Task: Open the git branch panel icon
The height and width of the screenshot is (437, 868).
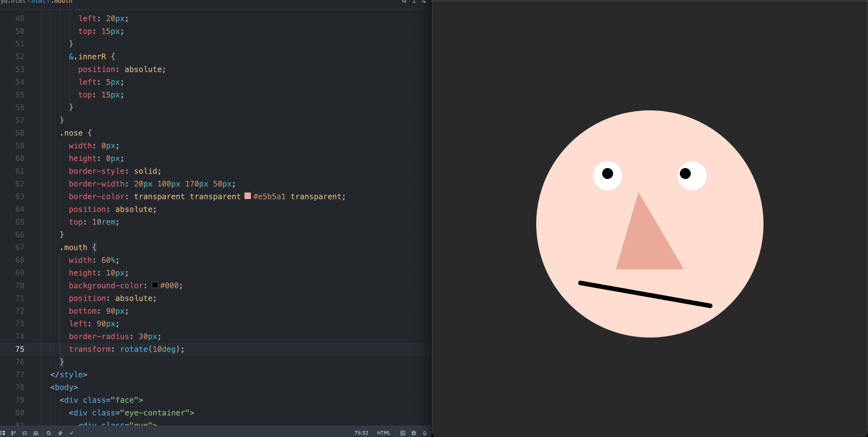Action: (x=13, y=433)
